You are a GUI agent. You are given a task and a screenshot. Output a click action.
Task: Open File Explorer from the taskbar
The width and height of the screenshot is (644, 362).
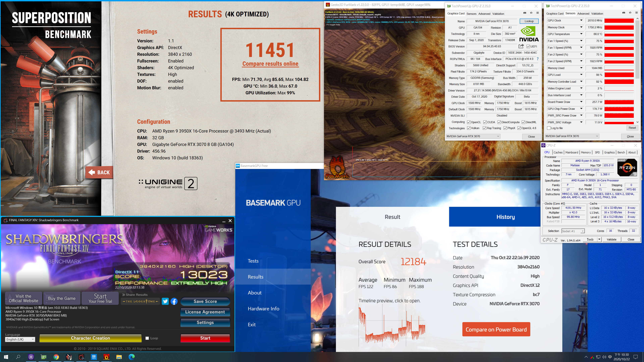tap(119, 357)
